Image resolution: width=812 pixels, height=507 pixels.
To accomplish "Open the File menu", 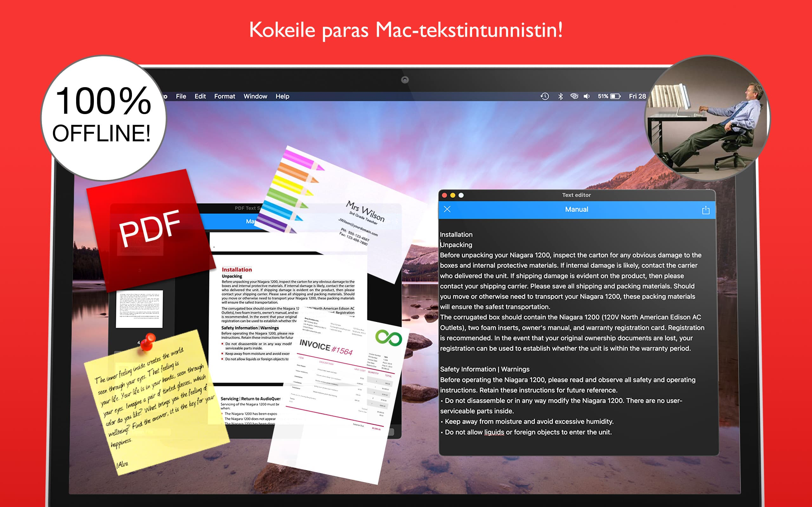I will tap(181, 96).
